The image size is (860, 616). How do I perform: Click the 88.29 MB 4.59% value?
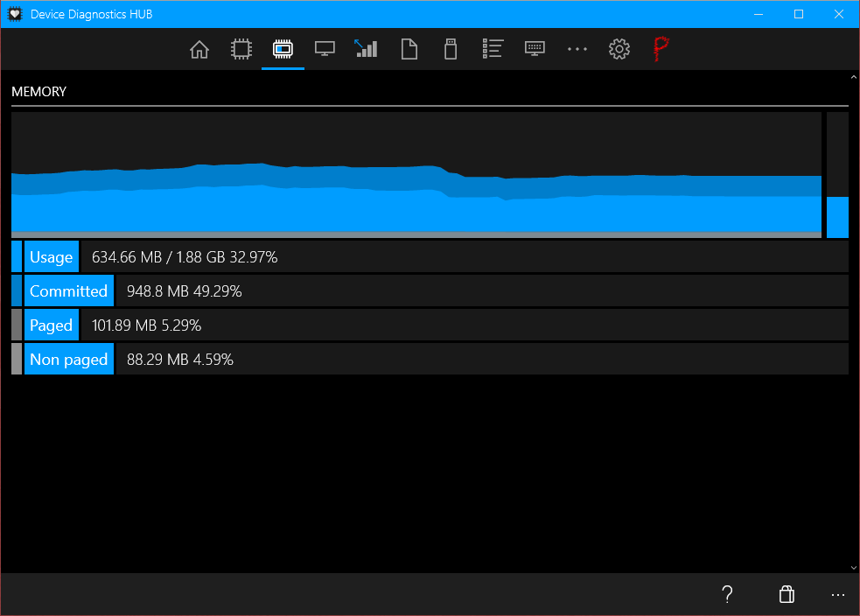click(180, 360)
